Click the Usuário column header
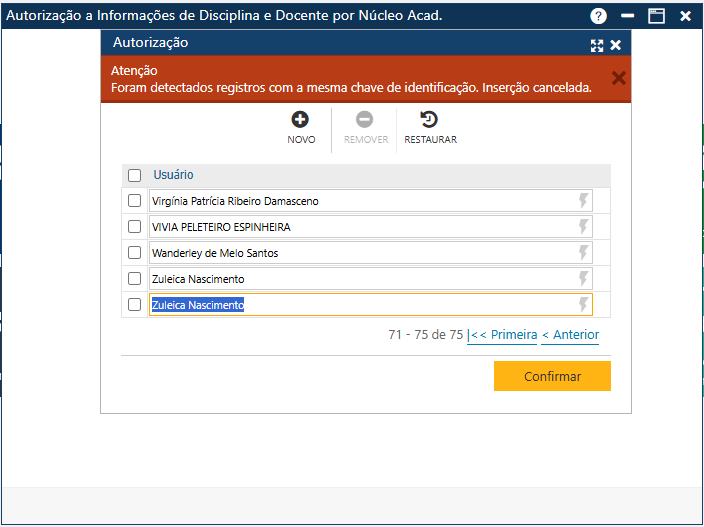Viewport: 704px width, 527px height. (x=173, y=175)
